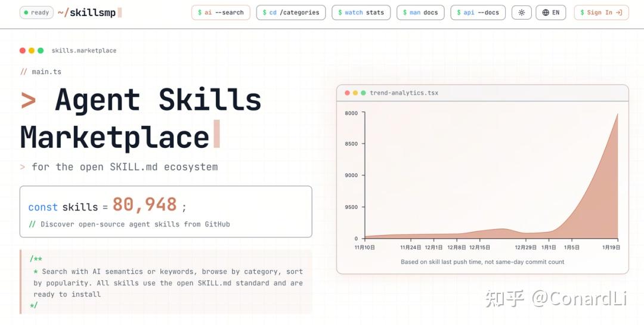Image resolution: width=644 pixels, height=325 pixels.
Task: Go to cd /categories nav item
Action: pos(291,13)
